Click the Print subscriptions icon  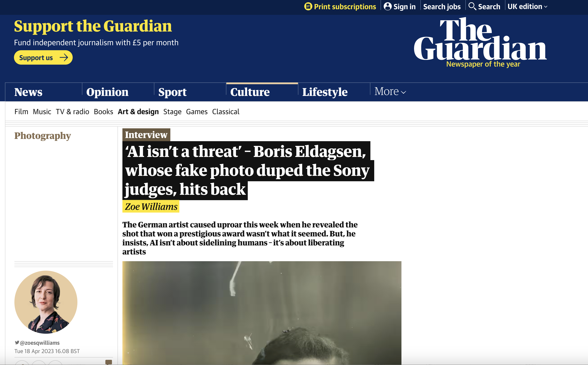308,6
